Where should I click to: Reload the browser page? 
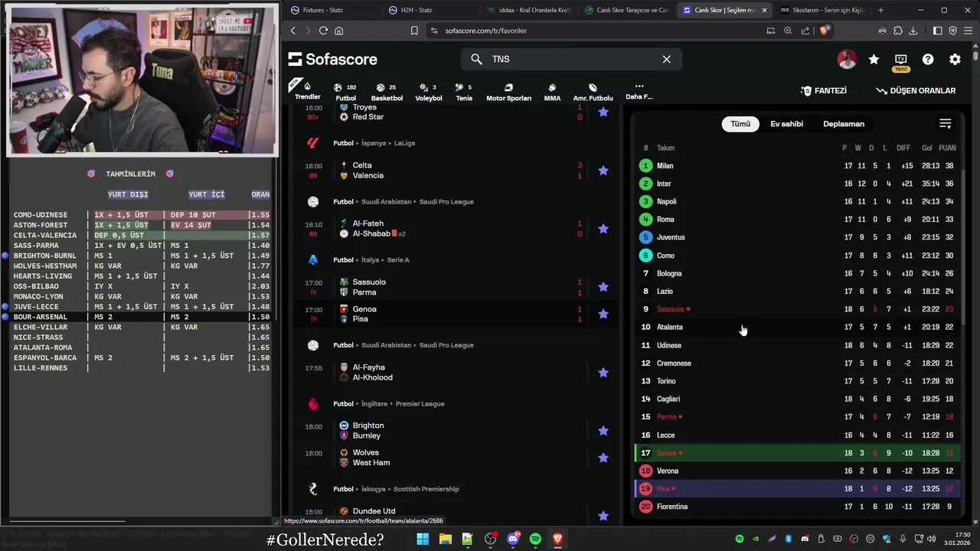coord(323,31)
